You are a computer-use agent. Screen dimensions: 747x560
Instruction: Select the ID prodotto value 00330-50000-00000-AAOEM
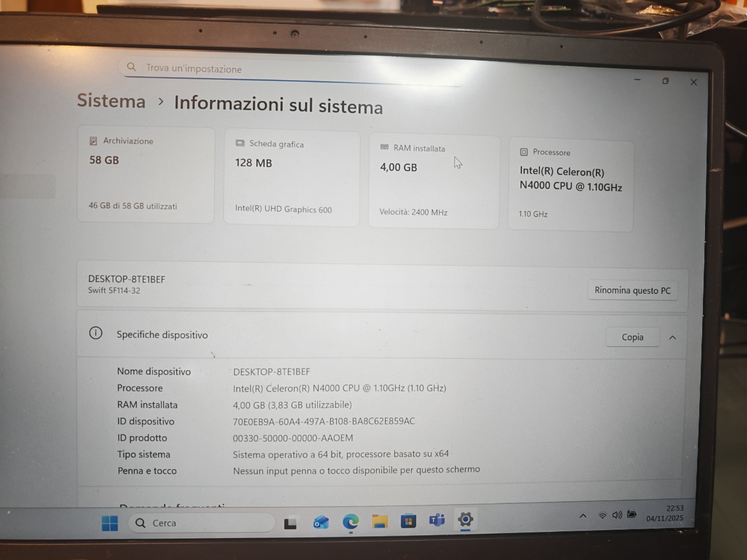pyautogui.click(x=293, y=438)
